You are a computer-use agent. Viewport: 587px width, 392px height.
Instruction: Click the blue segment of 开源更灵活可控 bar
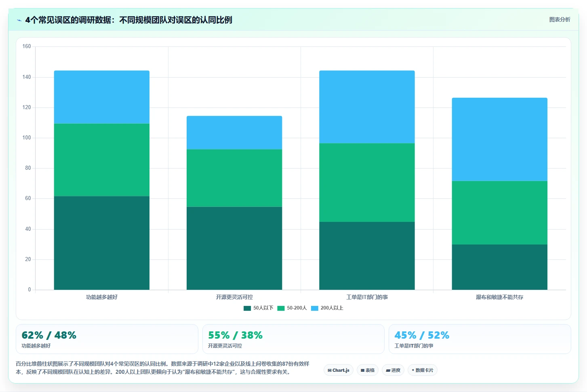[234, 133]
